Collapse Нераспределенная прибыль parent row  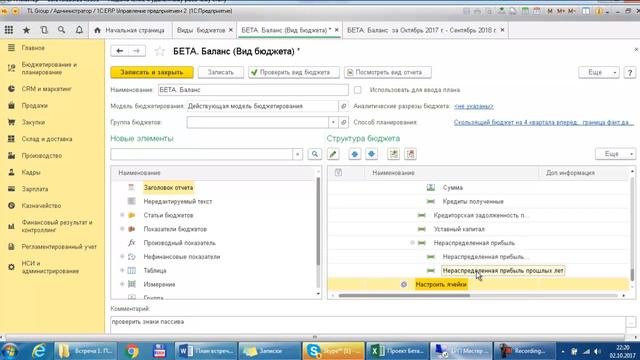[x=412, y=243]
